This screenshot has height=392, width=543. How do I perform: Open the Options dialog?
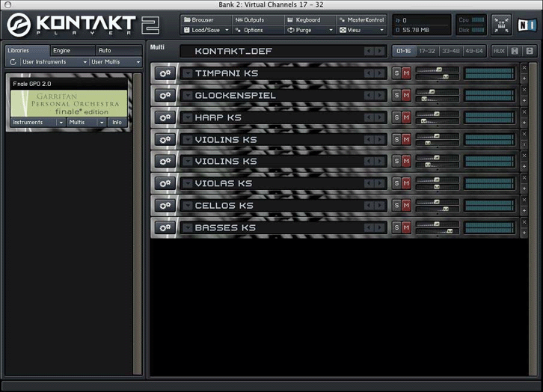tap(258, 30)
